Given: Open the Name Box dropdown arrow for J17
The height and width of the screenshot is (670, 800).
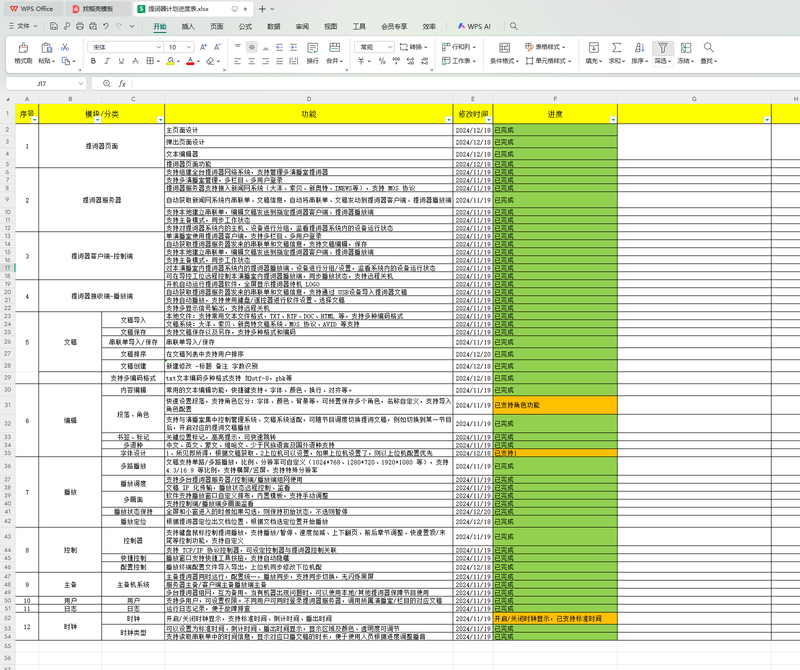Looking at the screenshot, I should tap(81, 84).
